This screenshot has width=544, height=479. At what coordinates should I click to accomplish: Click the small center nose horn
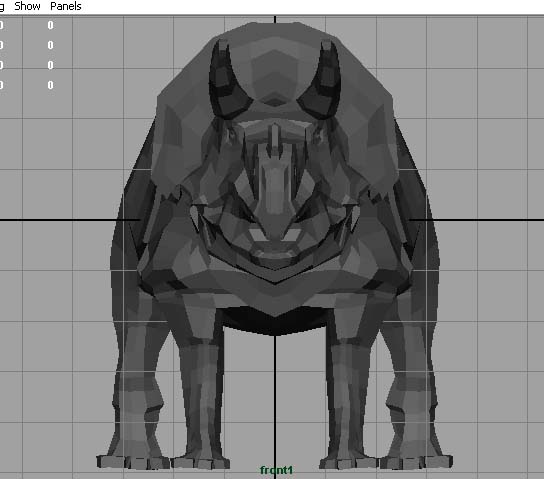point(275,139)
